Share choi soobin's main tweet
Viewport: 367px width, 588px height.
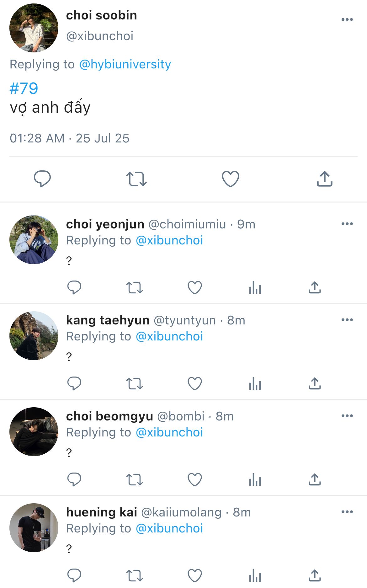click(x=324, y=179)
